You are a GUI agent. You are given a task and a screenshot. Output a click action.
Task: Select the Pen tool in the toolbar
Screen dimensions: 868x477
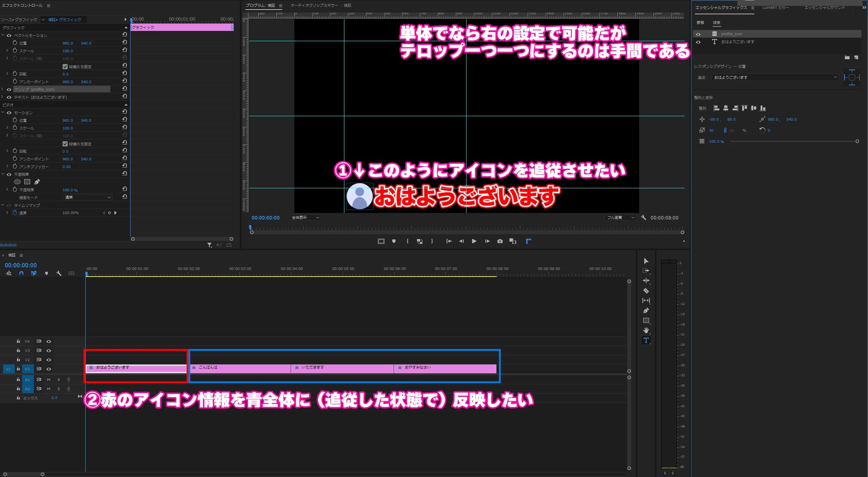[646, 310]
